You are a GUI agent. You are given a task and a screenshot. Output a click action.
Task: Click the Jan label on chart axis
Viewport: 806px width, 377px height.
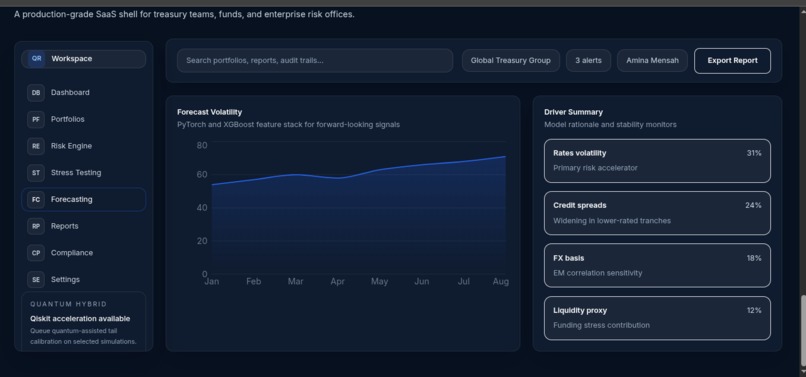click(211, 281)
